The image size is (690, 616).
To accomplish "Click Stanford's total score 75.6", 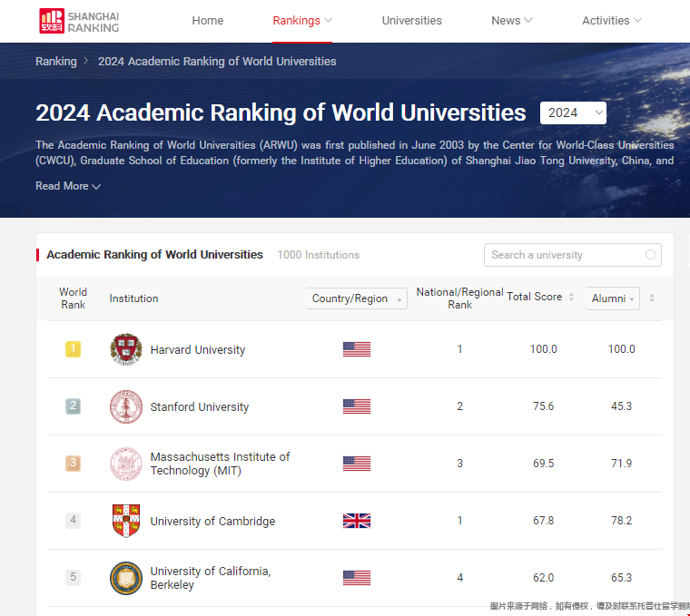I will click(544, 406).
